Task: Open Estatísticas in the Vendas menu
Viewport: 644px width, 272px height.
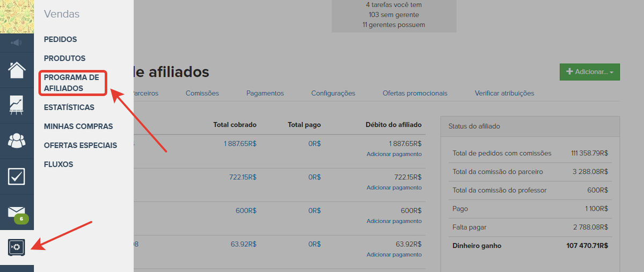Action: [69, 107]
